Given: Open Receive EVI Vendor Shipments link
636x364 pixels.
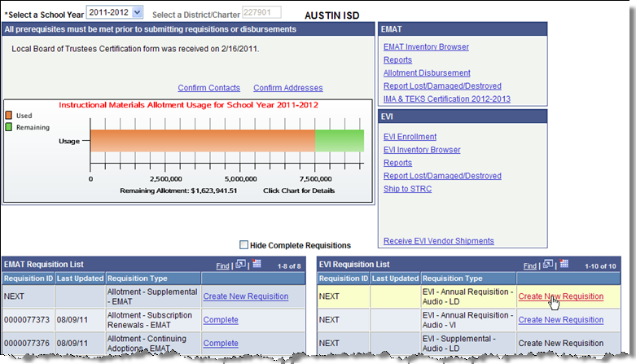Looking at the screenshot, I should click(x=438, y=241).
